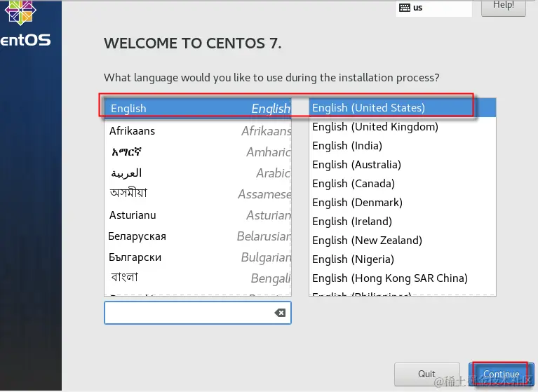Choose English (Denmark) locale
The image size is (538, 392).
point(403,203)
